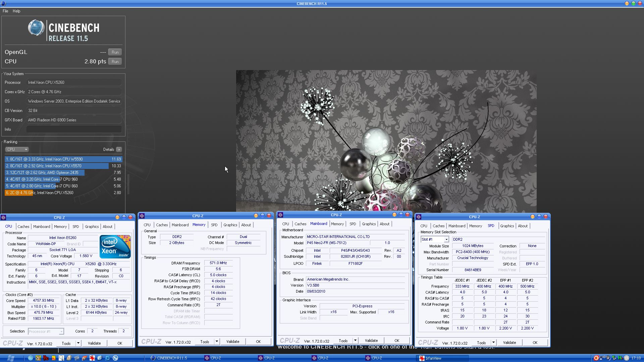Click the Intel Xeon inside logo
The image size is (644, 362).
pyautogui.click(x=115, y=247)
